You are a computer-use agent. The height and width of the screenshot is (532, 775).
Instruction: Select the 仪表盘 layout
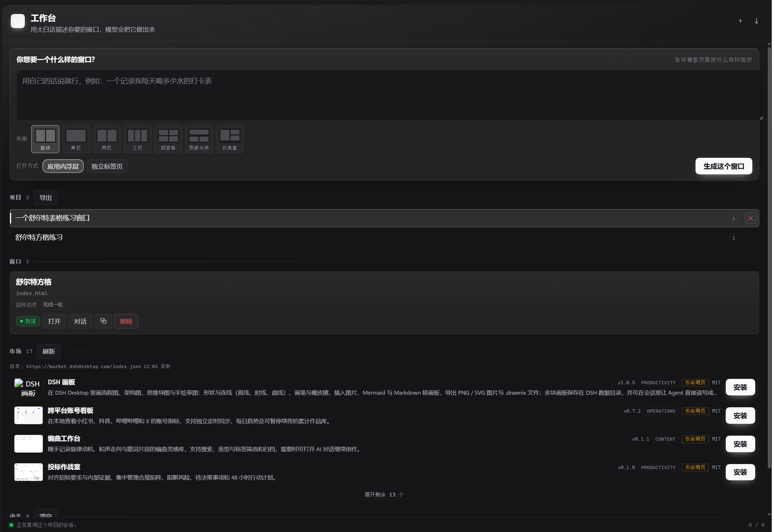(x=230, y=139)
